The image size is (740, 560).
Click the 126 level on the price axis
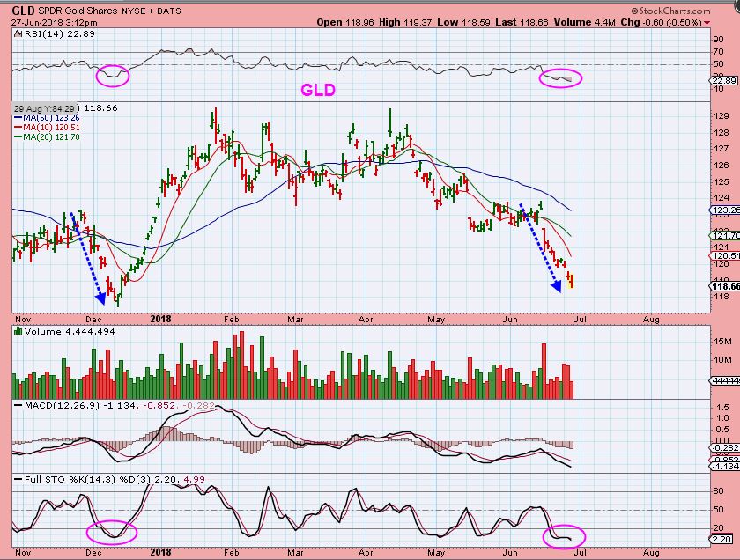click(721, 166)
